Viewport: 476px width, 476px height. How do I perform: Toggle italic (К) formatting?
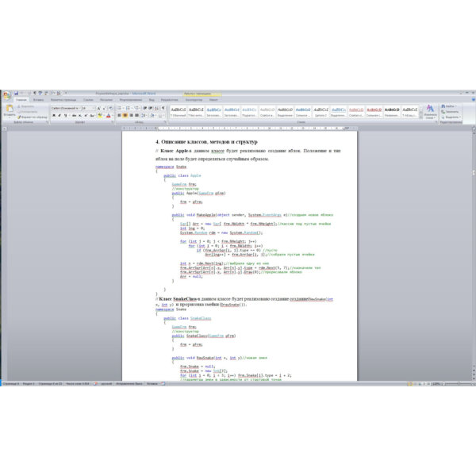59,116
